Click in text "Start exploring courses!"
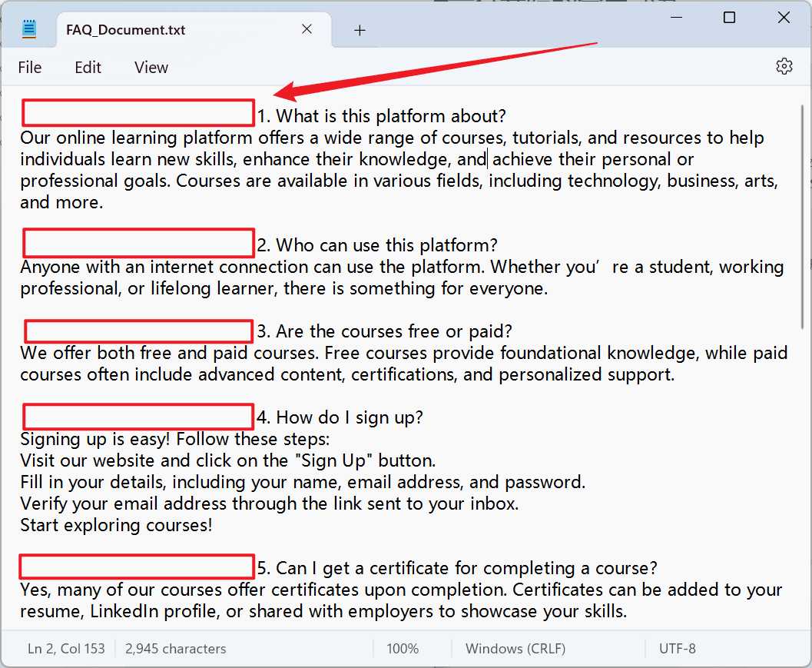 116,526
